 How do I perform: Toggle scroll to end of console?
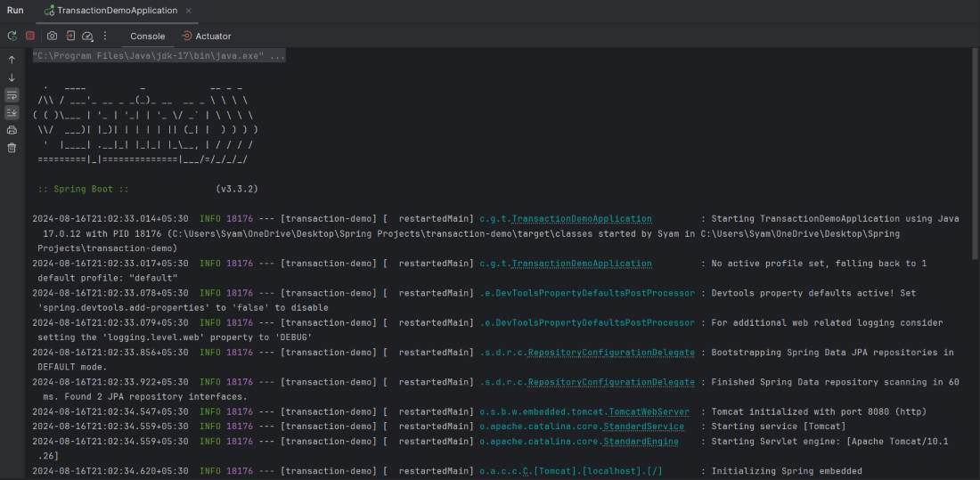click(x=12, y=113)
